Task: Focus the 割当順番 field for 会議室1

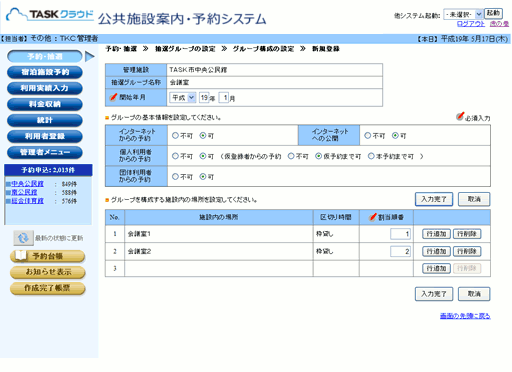Action: [400, 234]
